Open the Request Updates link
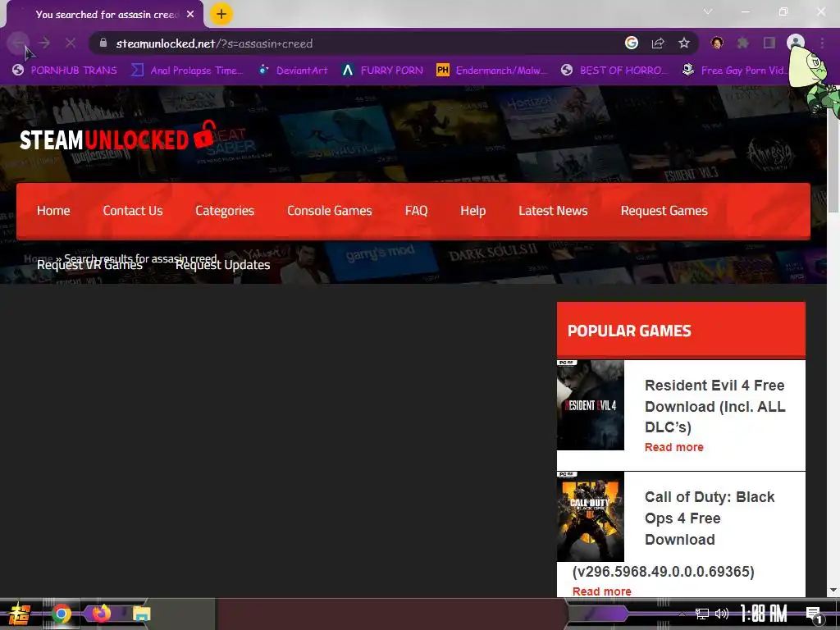The height and width of the screenshot is (630, 840). click(x=223, y=265)
